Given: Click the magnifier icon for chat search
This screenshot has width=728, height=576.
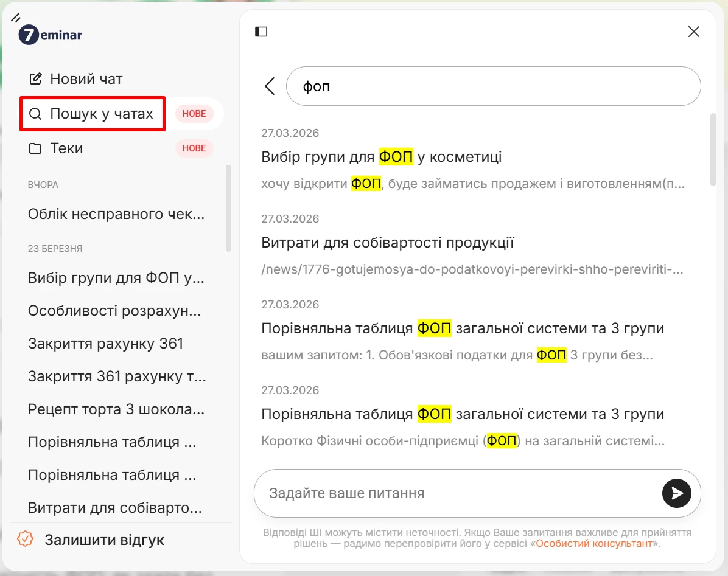Looking at the screenshot, I should (x=36, y=114).
